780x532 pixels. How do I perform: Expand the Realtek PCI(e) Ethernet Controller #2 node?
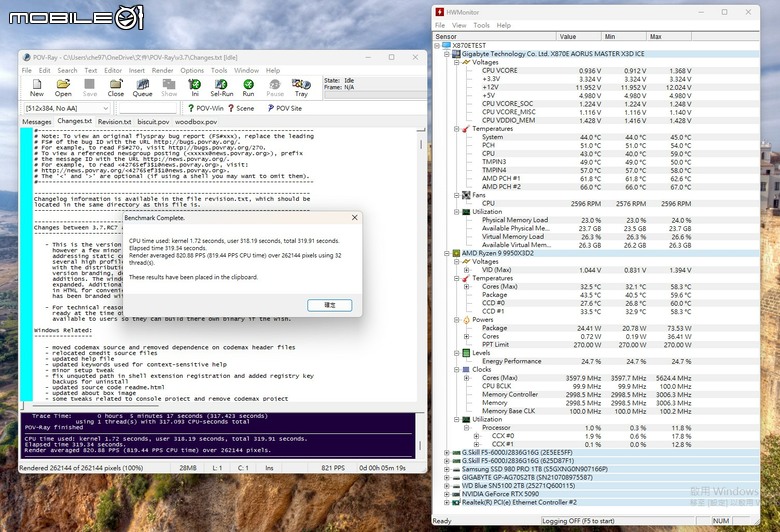[447, 503]
